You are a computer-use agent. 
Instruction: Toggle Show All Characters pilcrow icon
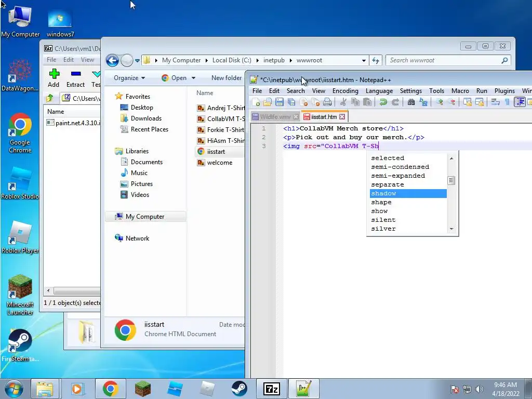(507, 102)
